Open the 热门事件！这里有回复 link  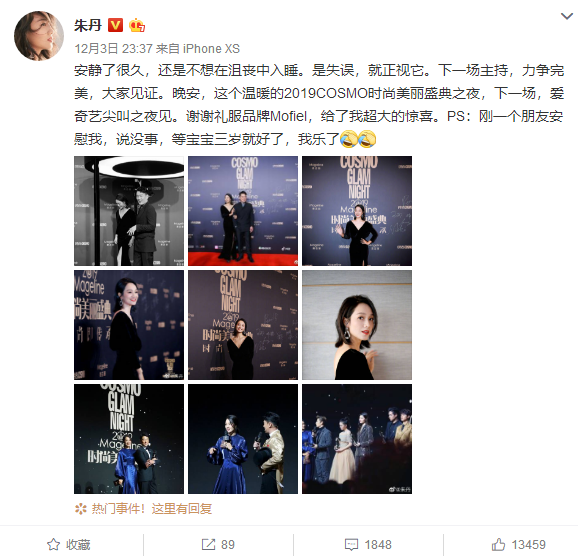(152, 509)
